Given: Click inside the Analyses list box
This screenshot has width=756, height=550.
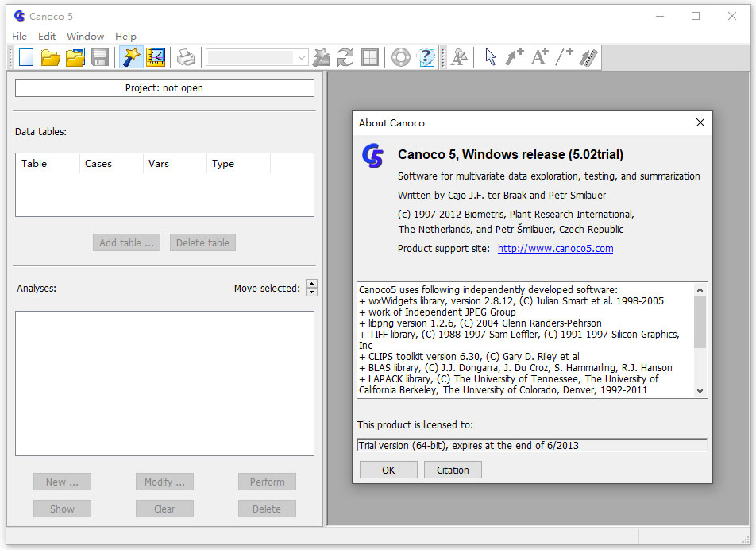Looking at the screenshot, I should pos(164,384).
